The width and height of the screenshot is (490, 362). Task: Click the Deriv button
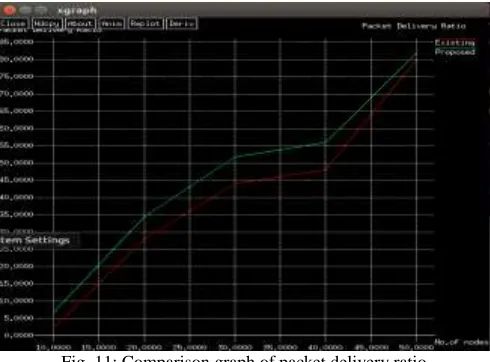(x=181, y=24)
